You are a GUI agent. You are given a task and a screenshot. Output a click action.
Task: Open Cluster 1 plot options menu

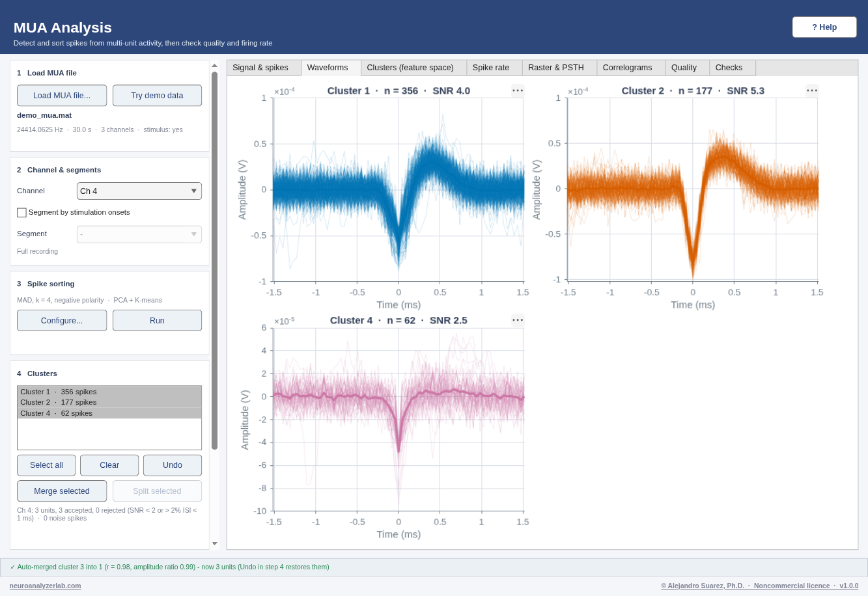(518, 90)
